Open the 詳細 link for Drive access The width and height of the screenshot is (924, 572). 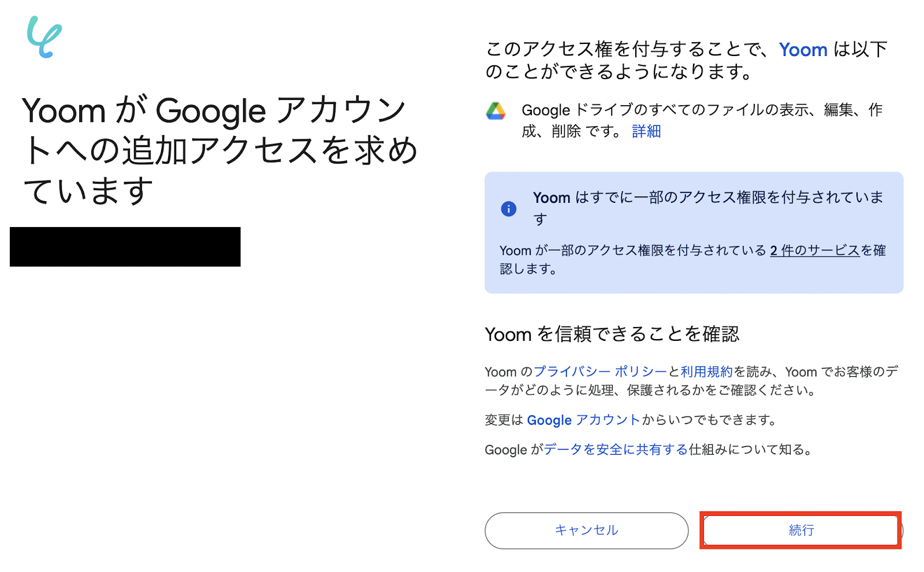pyautogui.click(x=646, y=132)
